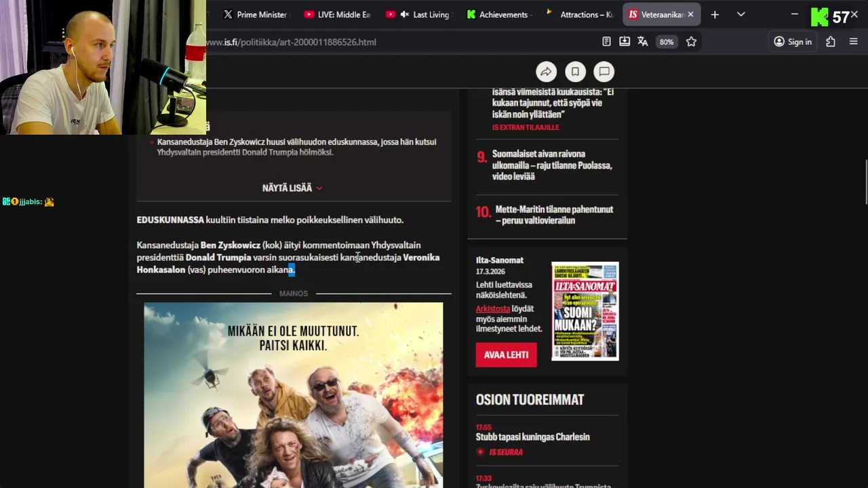Click the name Donald Trumpia in bold article text
This screenshot has width=868, height=488.
pos(218,258)
